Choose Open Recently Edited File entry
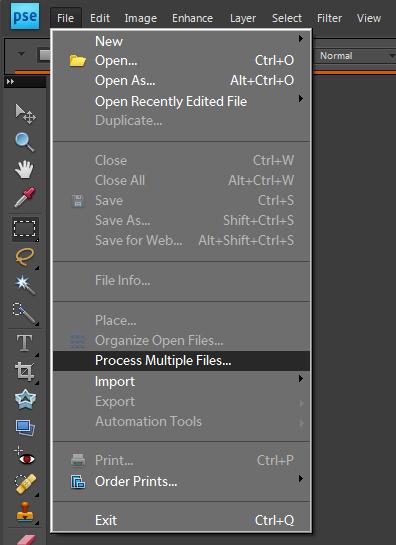The width and height of the screenshot is (396, 545). click(181, 101)
